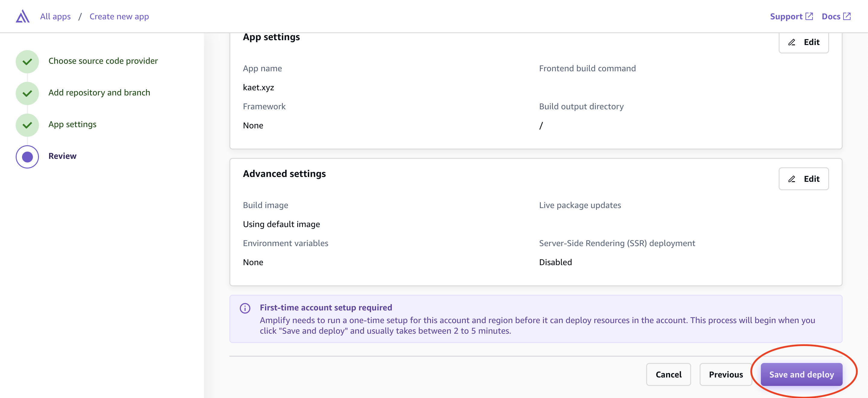Click the info icon in setup notice
868x398 pixels.
(245, 308)
